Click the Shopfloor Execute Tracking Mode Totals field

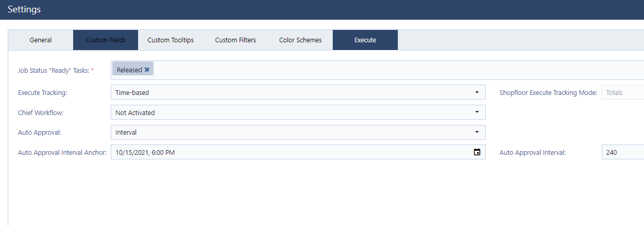tap(623, 92)
